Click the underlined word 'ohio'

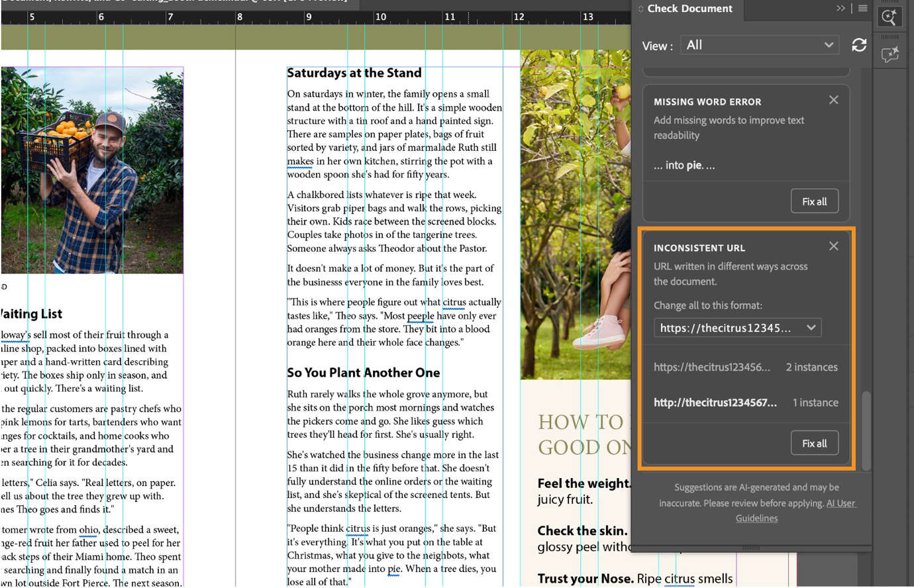click(x=88, y=530)
